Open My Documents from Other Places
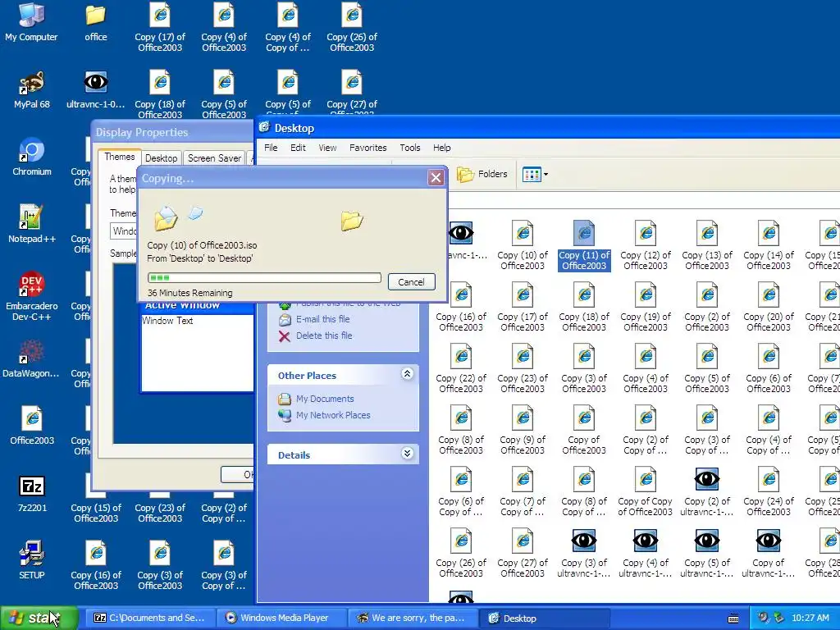The image size is (840, 630). [316, 399]
